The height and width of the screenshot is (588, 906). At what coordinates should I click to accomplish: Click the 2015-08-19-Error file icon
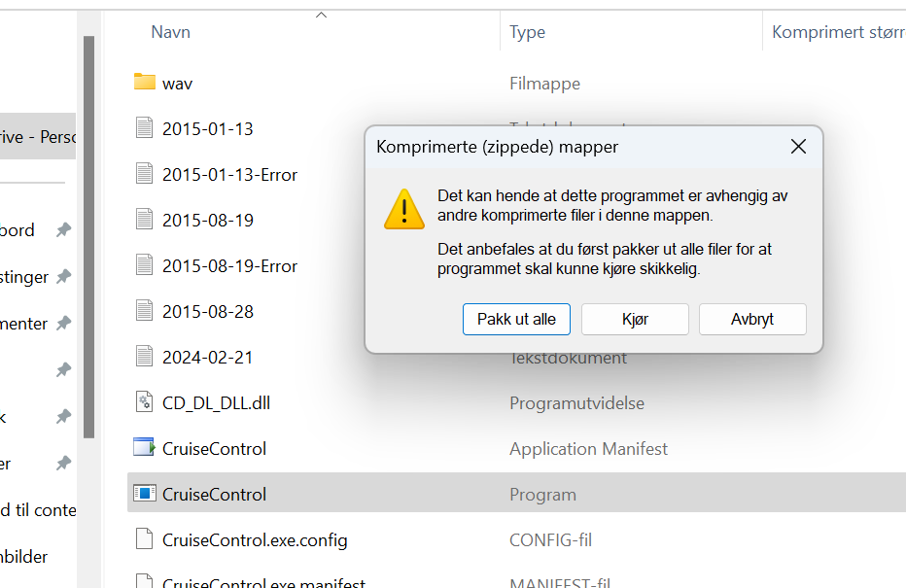(x=145, y=265)
